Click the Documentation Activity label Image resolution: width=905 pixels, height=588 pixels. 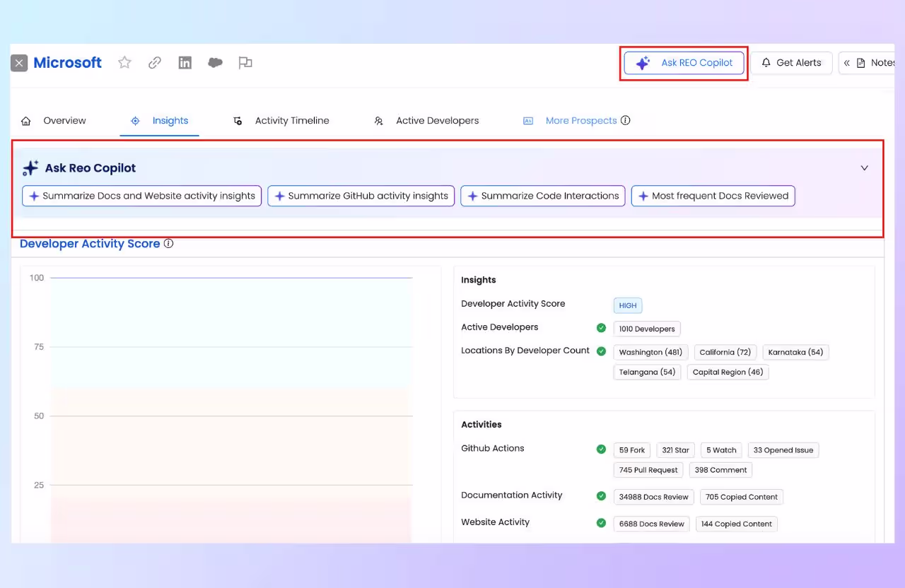512,495
